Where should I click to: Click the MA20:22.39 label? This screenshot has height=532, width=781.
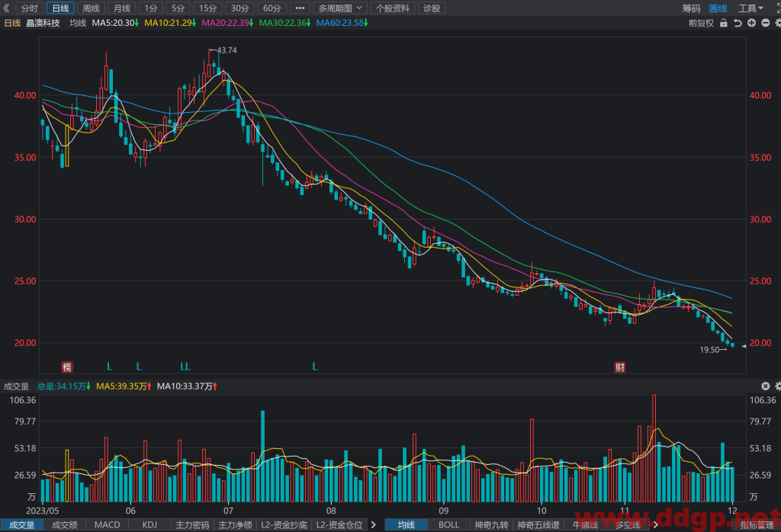click(x=227, y=23)
